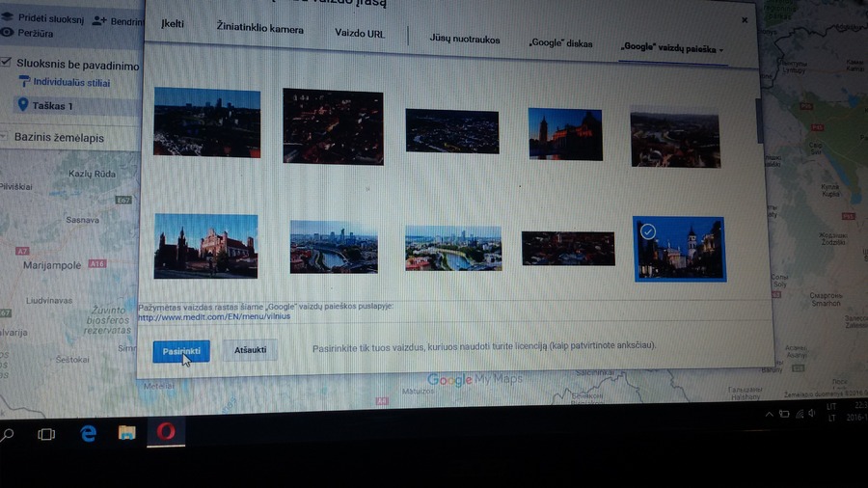Image resolution: width=868 pixels, height=488 pixels.
Task: Show hidden system tray icons arrow
Action: 769,415
